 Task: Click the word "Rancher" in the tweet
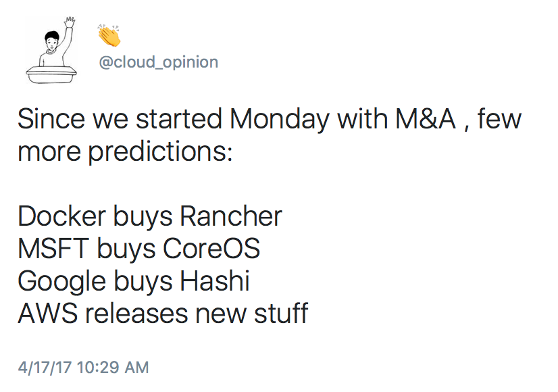(x=231, y=216)
